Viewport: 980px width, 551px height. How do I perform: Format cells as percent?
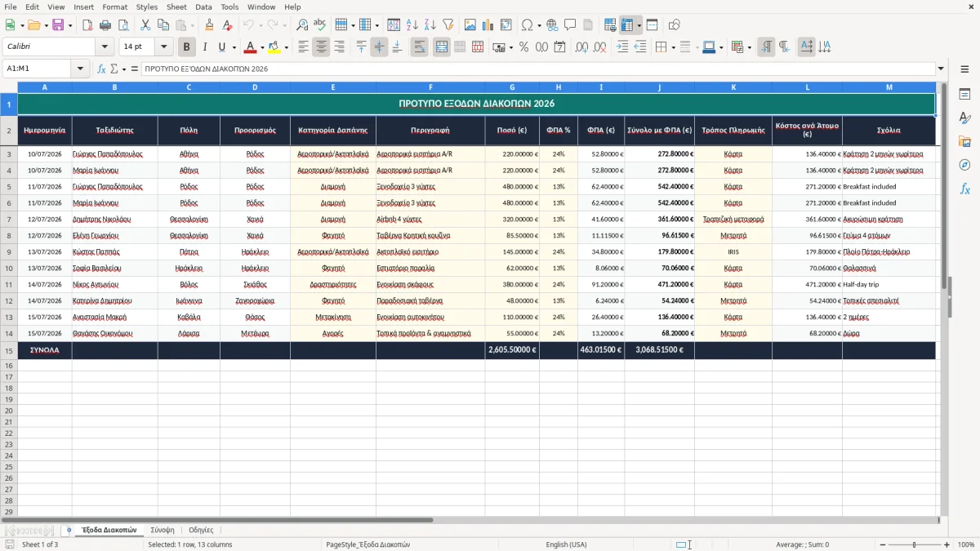523,47
